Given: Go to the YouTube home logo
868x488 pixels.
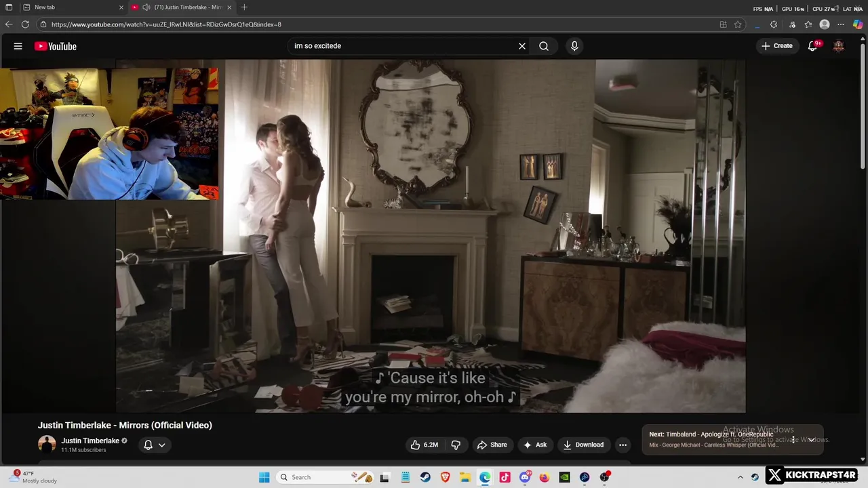Looking at the screenshot, I should tap(56, 46).
